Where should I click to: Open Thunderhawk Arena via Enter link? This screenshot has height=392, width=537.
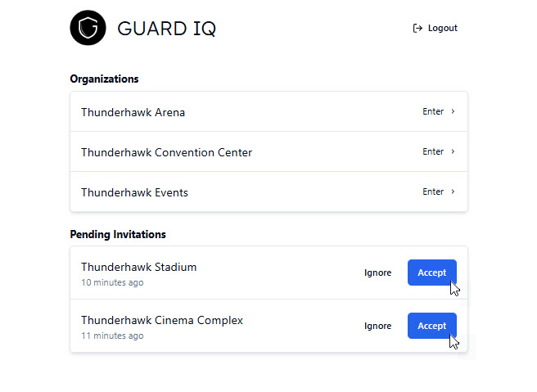433,111
